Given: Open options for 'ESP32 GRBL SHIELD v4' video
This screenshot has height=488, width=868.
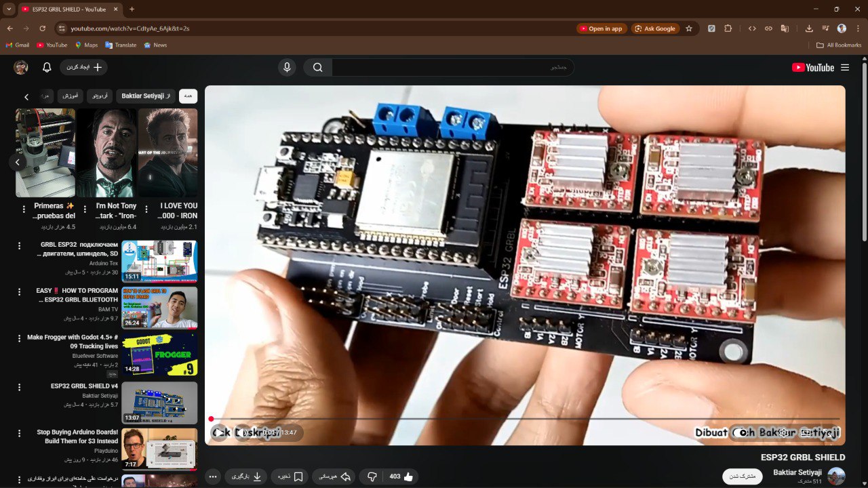Looking at the screenshot, I should [x=19, y=387].
